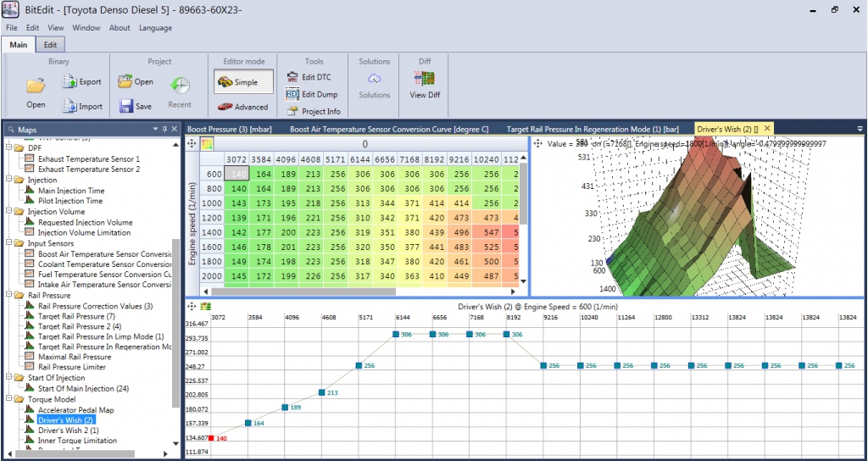Switch to Target Rail Pressure In Regeneration Mode tab
The height and width of the screenshot is (461, 868).
(x=593, y=129)
